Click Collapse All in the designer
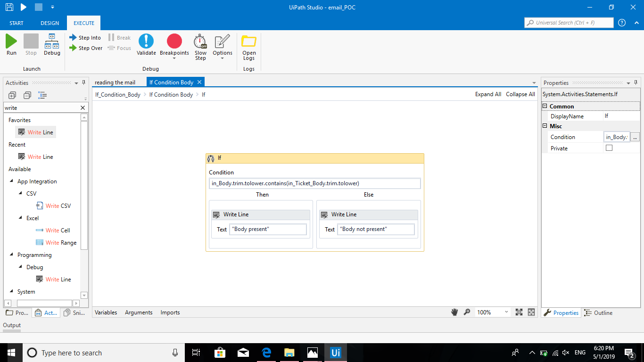The width and height of the screenshot is (644, 362). coord(520,94)
